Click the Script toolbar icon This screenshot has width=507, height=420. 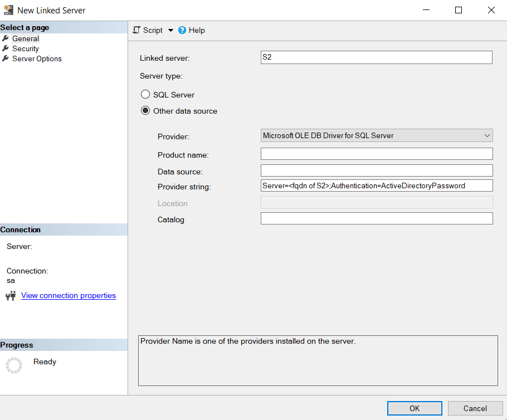138,30
